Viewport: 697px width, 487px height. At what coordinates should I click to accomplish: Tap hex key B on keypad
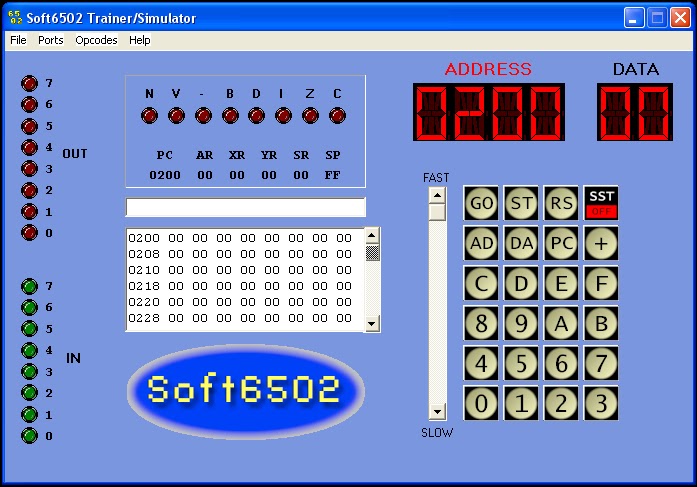click(601, 323)
